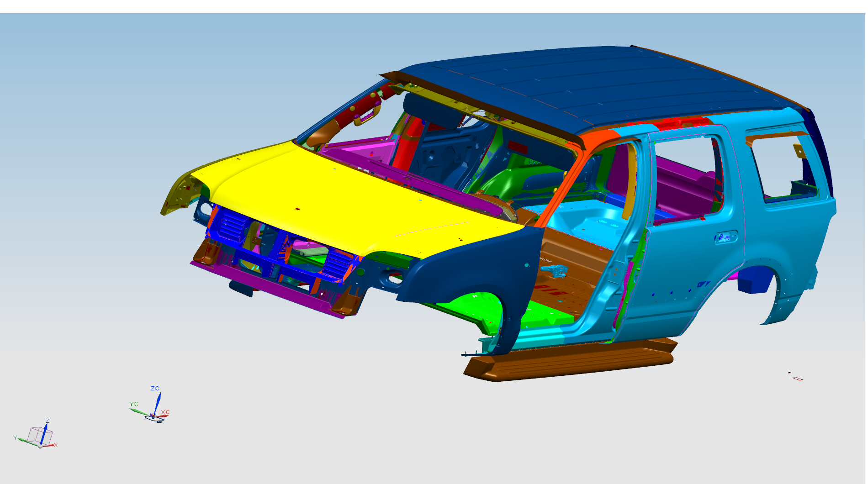Viewport: 868px width, 484px height.
Task: Click the rear door handle recess
Action: click(x=725, y=237)
